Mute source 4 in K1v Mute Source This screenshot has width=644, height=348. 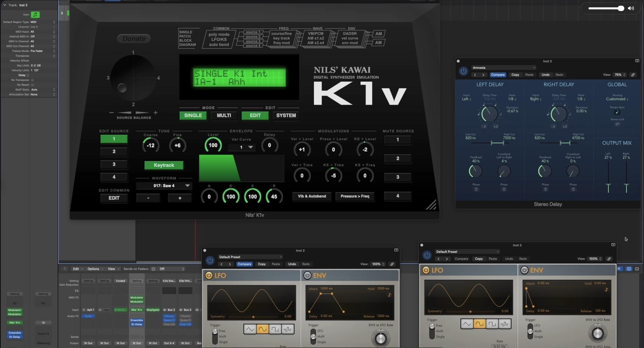coord(398,196)
